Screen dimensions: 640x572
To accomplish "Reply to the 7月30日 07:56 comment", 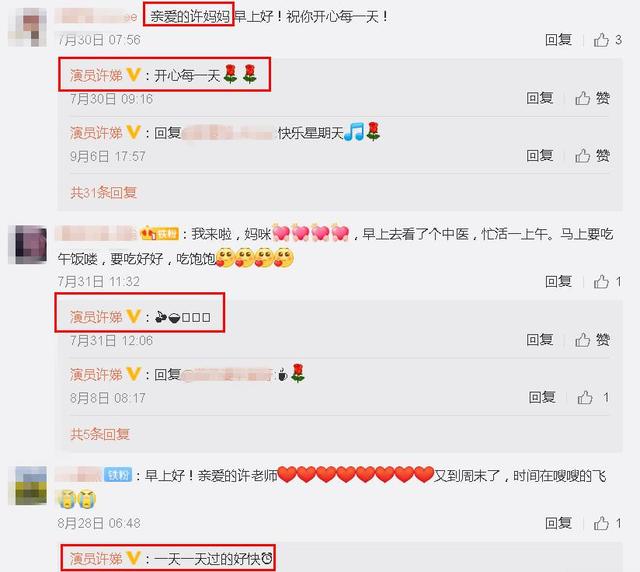I will (558, 40).
